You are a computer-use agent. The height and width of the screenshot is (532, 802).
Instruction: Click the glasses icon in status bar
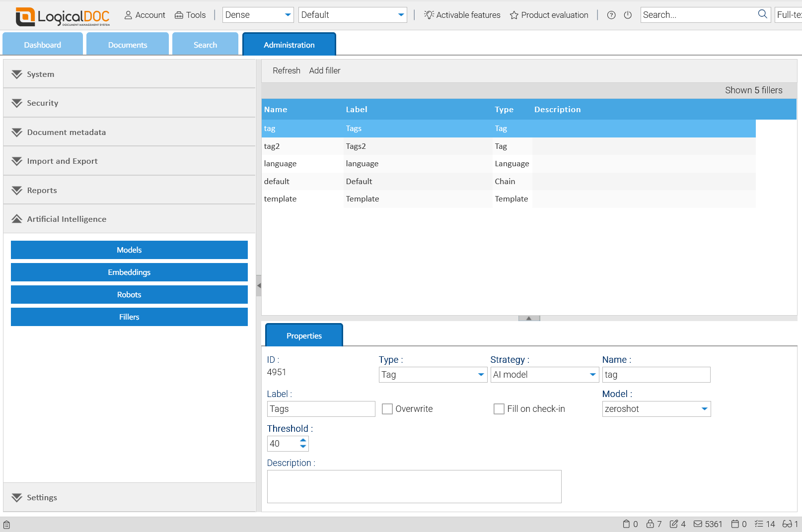(x=787, y=524)
